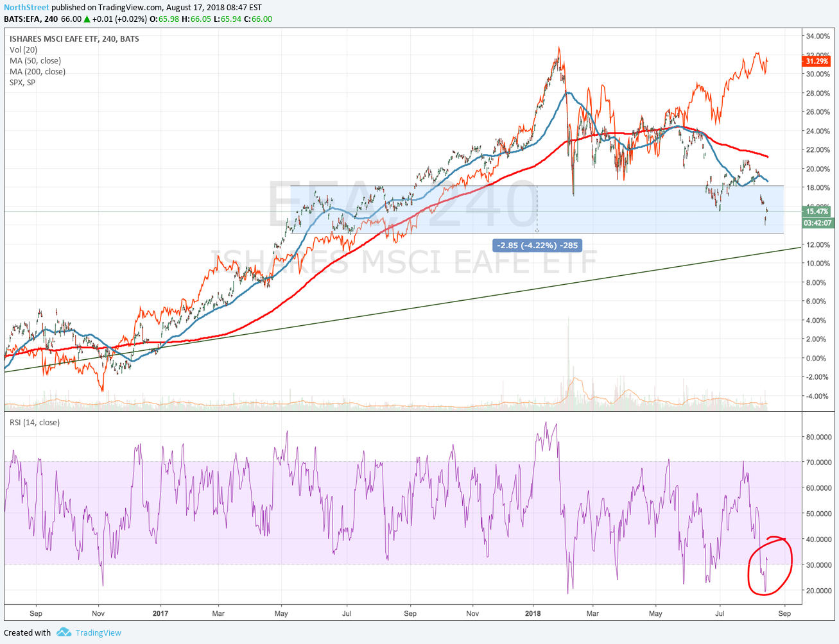839x644 pixels.
Task: Click the 70.0000 RSI axis label
Action: point(818,462)
